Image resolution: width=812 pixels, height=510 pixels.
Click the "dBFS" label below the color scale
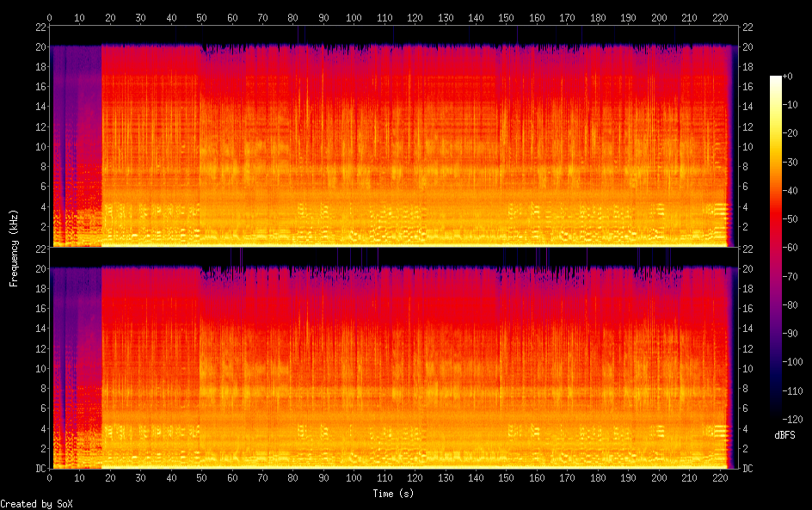click(784, 435)
